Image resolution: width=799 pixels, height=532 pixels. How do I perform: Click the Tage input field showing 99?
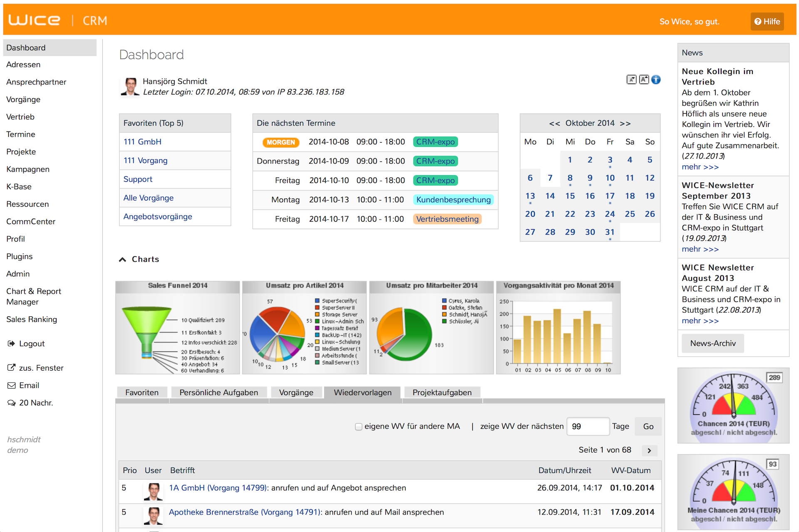(x=588, y=426)
